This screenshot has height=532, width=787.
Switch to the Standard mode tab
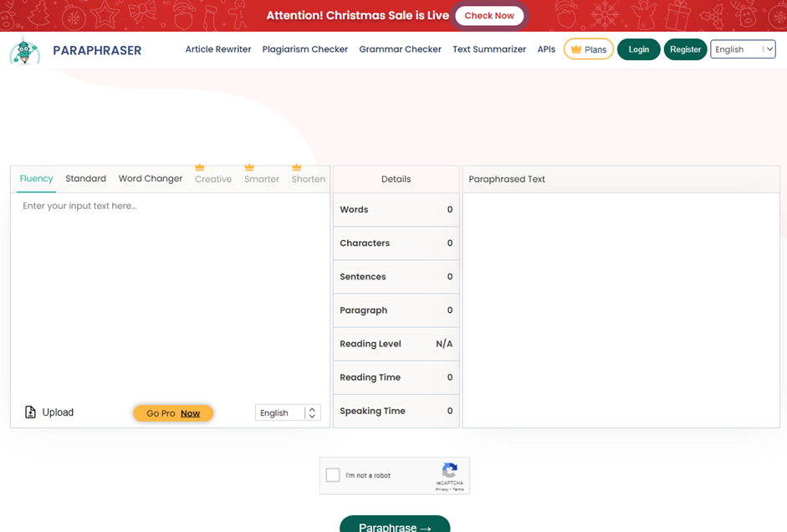[85, 178]
